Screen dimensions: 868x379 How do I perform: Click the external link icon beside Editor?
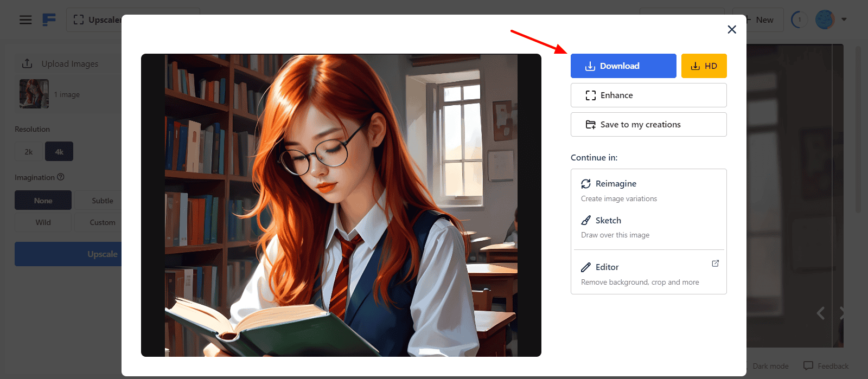click(715, 264)
